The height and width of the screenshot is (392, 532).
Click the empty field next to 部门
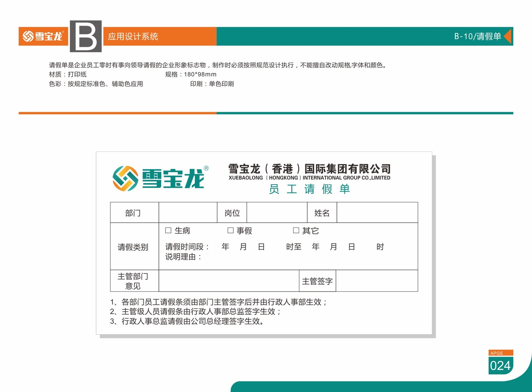click(188, 213)
